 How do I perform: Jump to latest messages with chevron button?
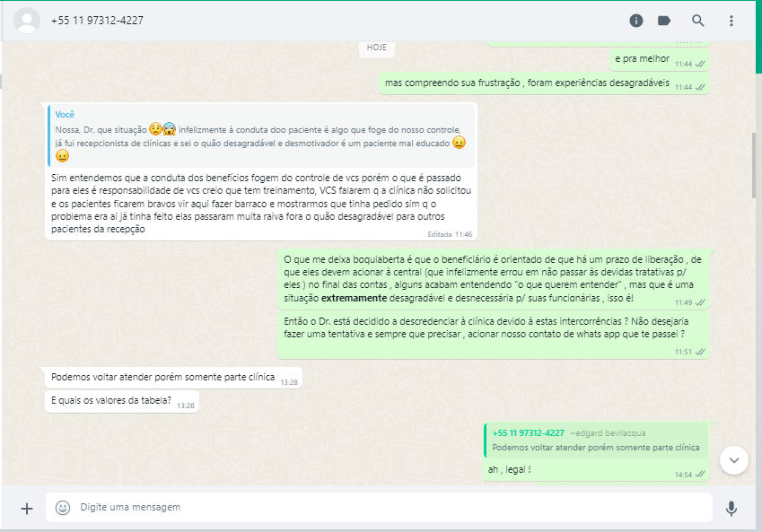click(x=734, y=460)
